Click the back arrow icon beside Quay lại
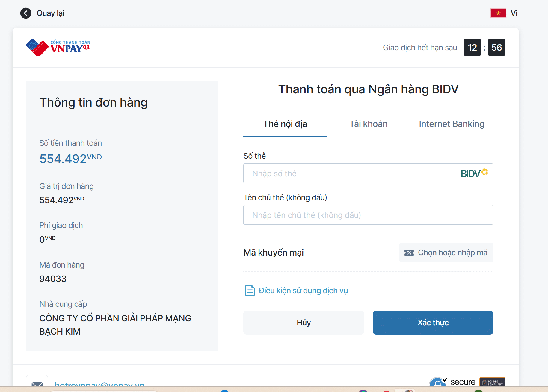 26,13
